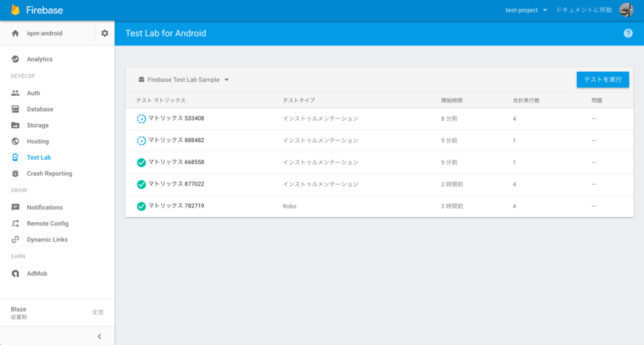Screen dimensions: 644x345
Task: Open Dynamic Links in sidebar
Action: pos(47,239)
